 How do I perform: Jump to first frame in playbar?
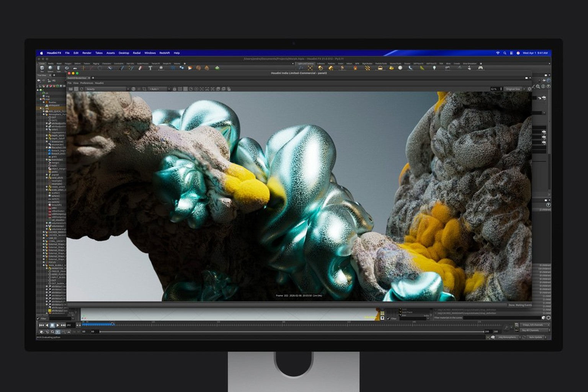coord(41,325)
